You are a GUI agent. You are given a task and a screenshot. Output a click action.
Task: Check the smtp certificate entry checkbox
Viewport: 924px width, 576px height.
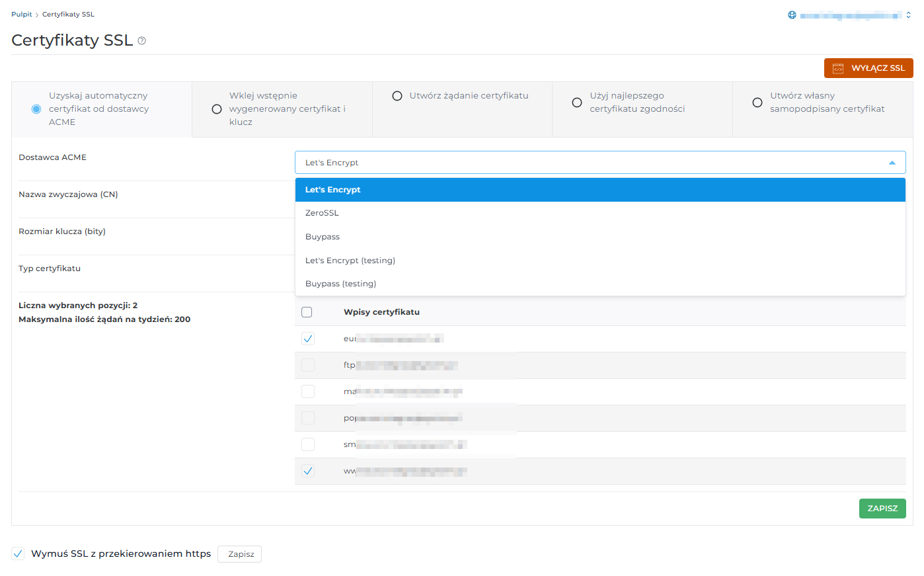click(x=307, y=444)
